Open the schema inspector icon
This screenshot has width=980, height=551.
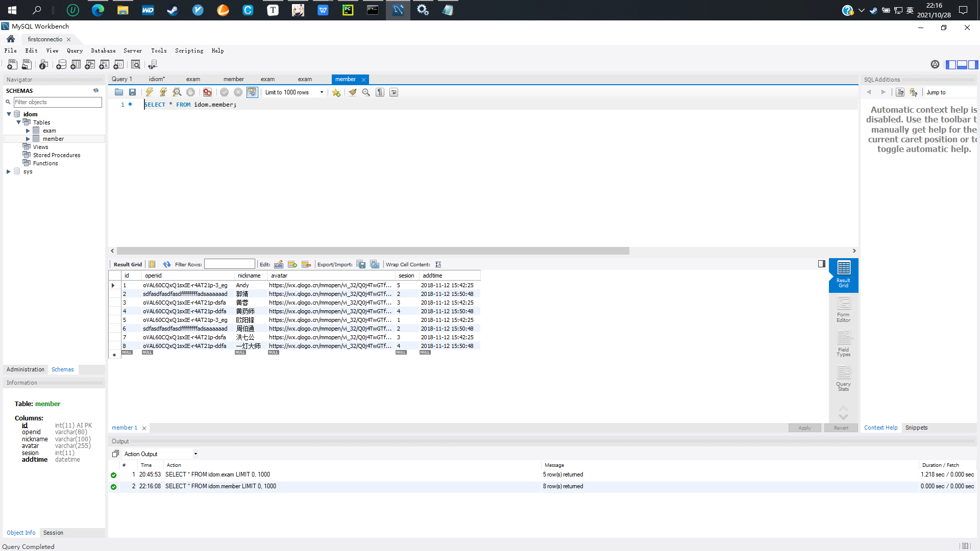coord(43,64)
